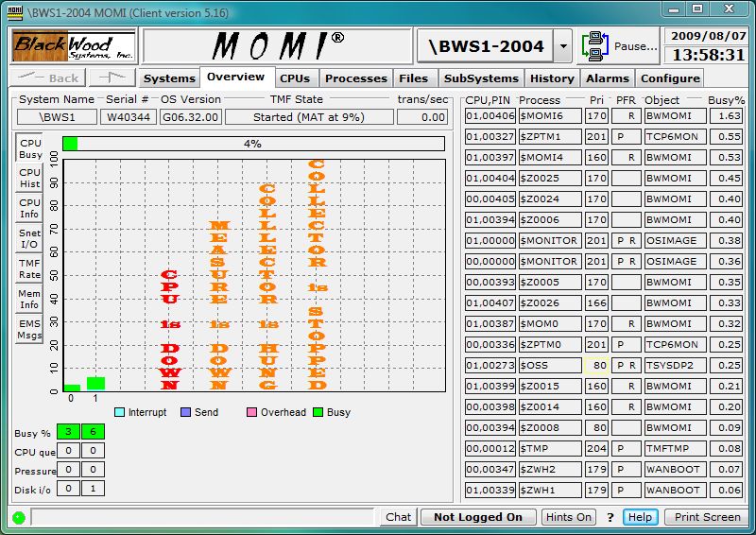The width and height of the screenshot is (756, 535).
Task: Switch to the Systems tab
Action: (169, 78)
